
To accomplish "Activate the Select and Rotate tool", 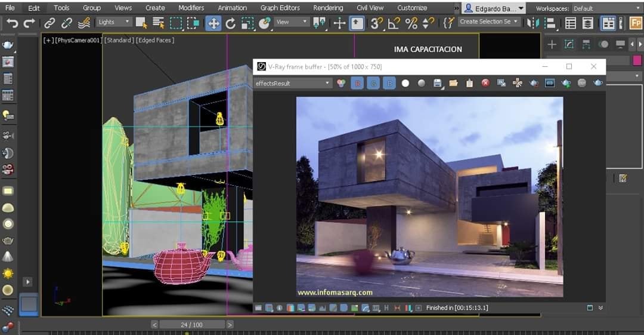I will [x=230, y=23].
